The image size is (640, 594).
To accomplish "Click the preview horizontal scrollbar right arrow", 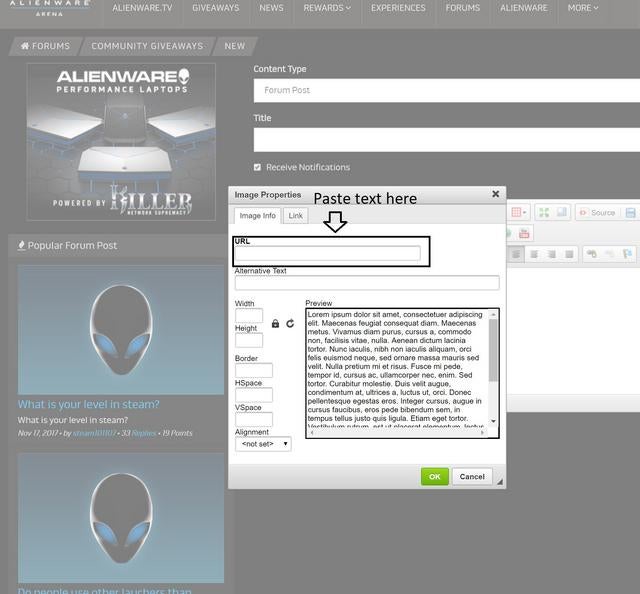I will [482, 432].
